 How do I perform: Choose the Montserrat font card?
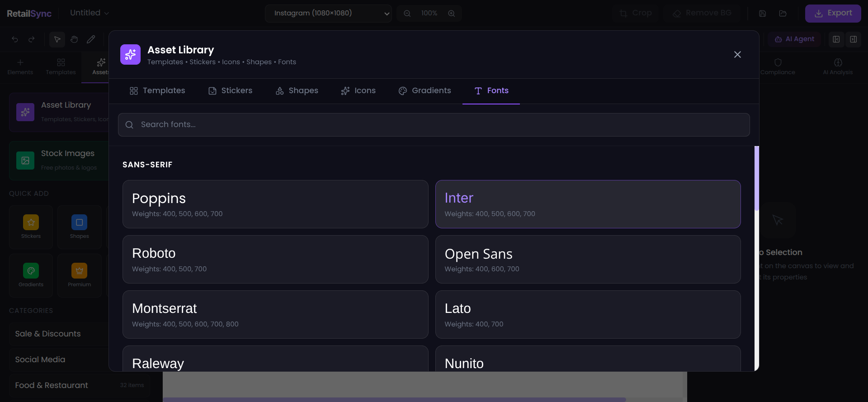click(x=275, y=315)
